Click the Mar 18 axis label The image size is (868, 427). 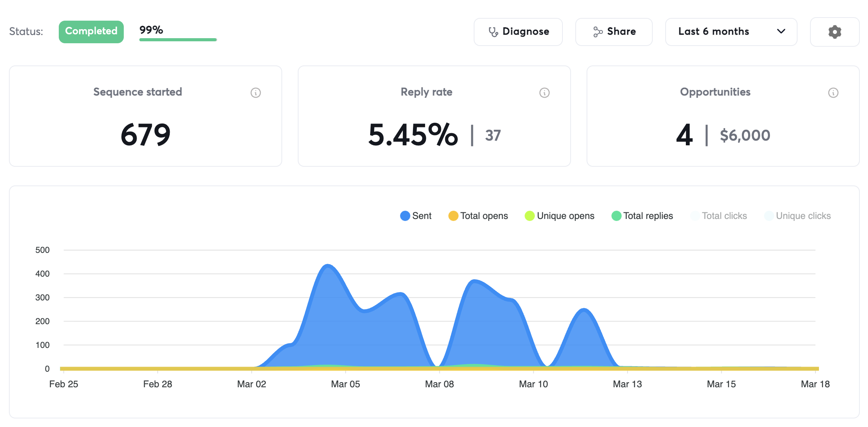coord(815,384)
